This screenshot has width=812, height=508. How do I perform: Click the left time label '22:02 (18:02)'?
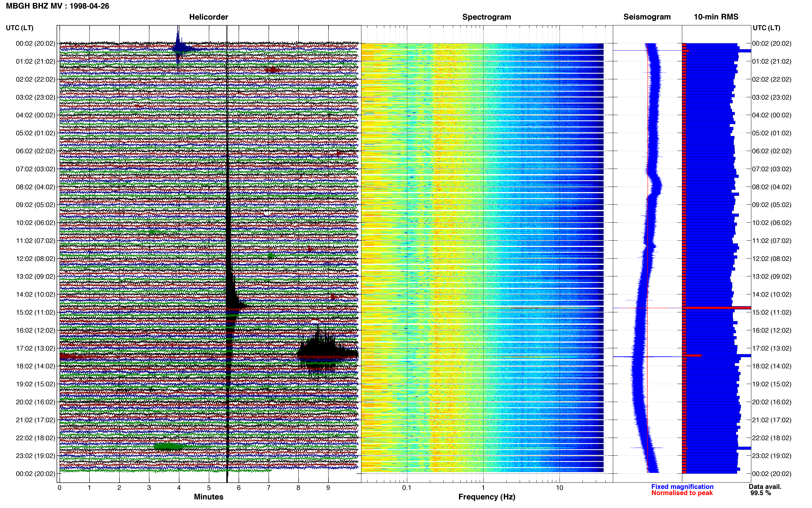point(35,438)
